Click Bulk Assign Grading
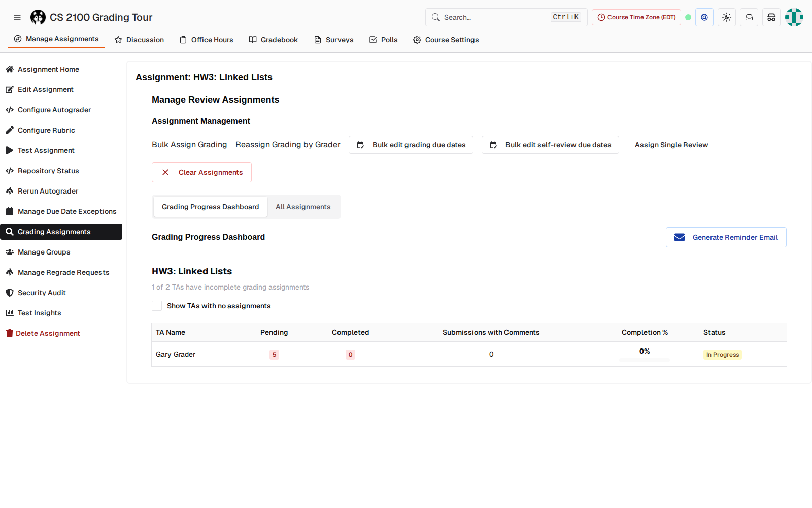This screenshot has height=508, width=812. click(x=189, y=145)
